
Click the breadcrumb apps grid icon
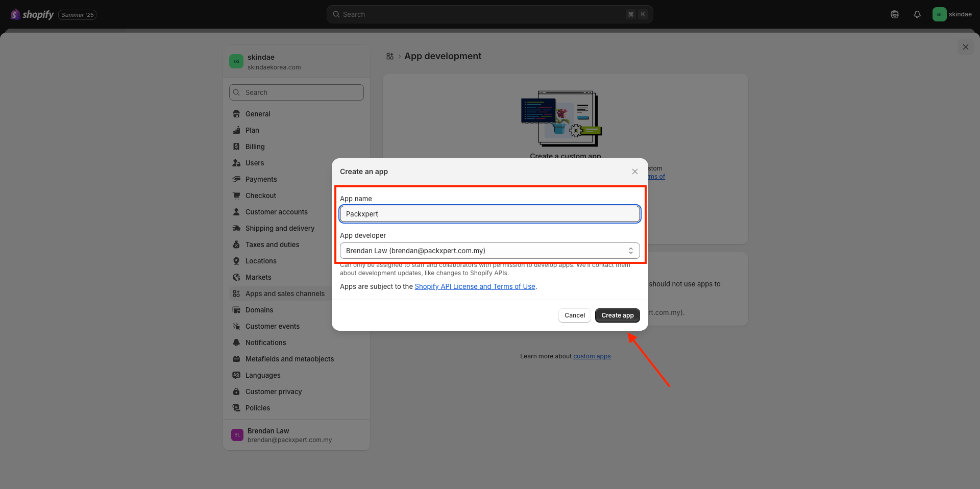390,56
